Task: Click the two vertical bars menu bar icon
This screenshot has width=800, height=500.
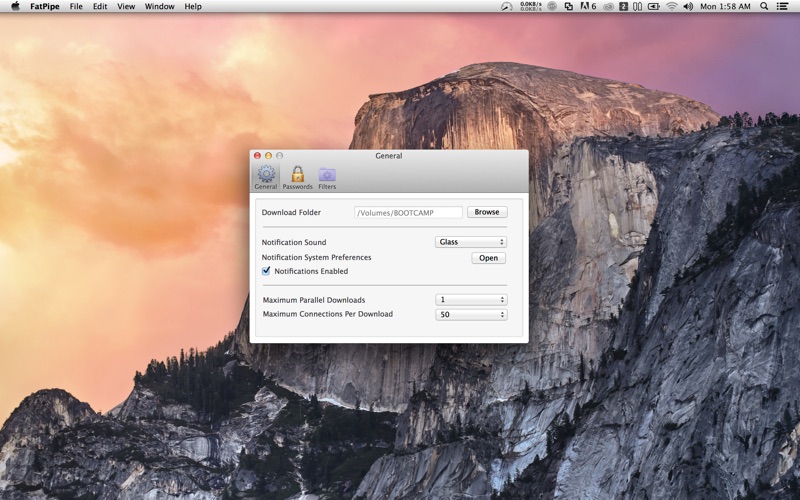Action: (638, 6)
